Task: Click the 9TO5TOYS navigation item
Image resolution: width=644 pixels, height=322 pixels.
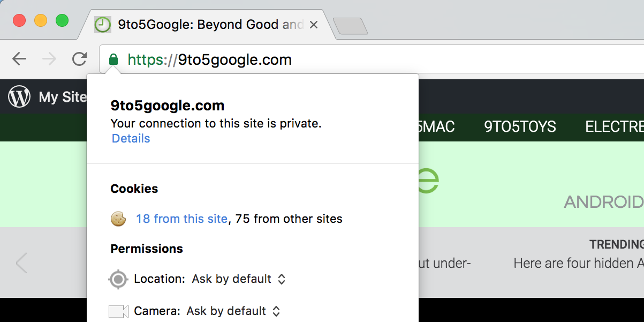Action: (520, 127)
